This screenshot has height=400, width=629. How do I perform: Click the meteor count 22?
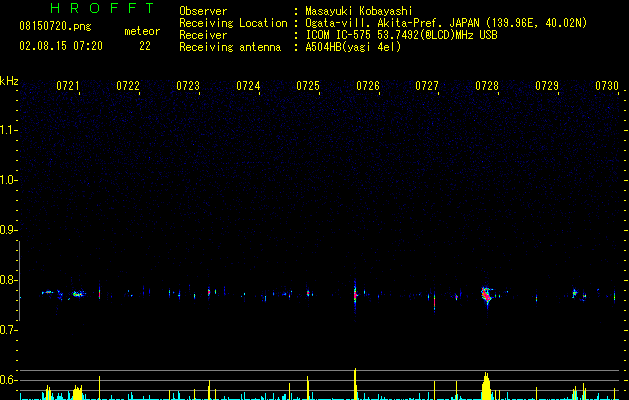coord(145,46)
